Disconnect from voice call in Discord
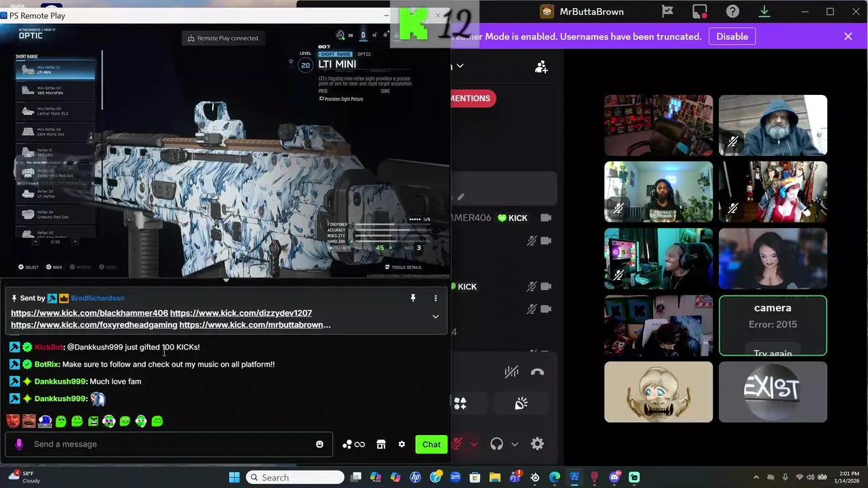 pos(537,371)
